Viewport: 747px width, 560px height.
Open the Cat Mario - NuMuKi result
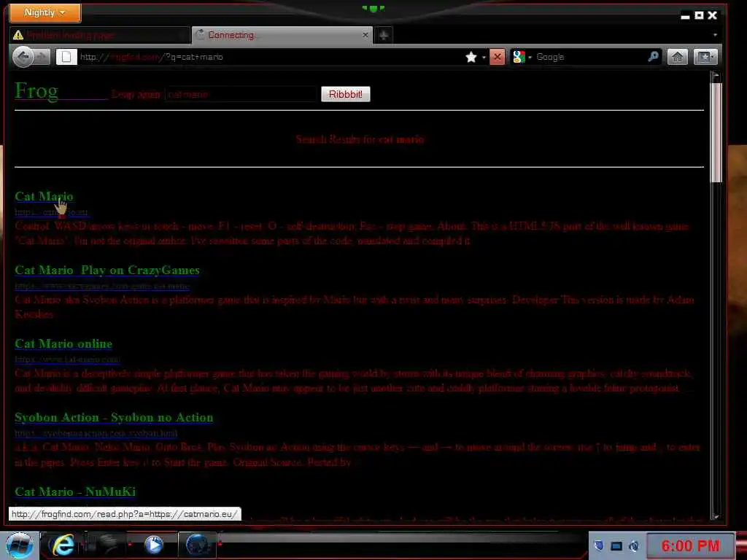point(75,491)
